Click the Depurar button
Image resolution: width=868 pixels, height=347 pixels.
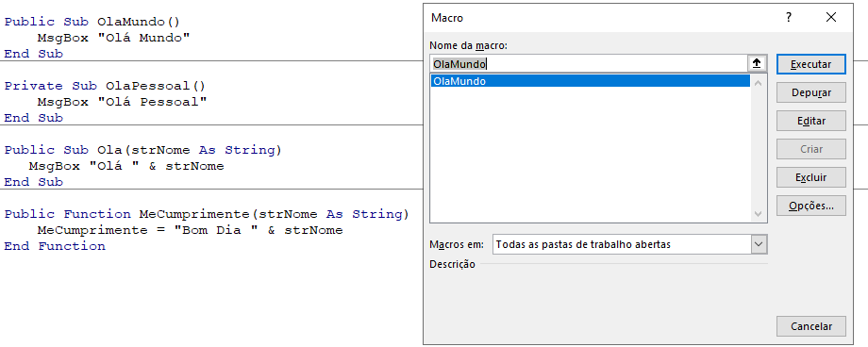pos(811,92)
